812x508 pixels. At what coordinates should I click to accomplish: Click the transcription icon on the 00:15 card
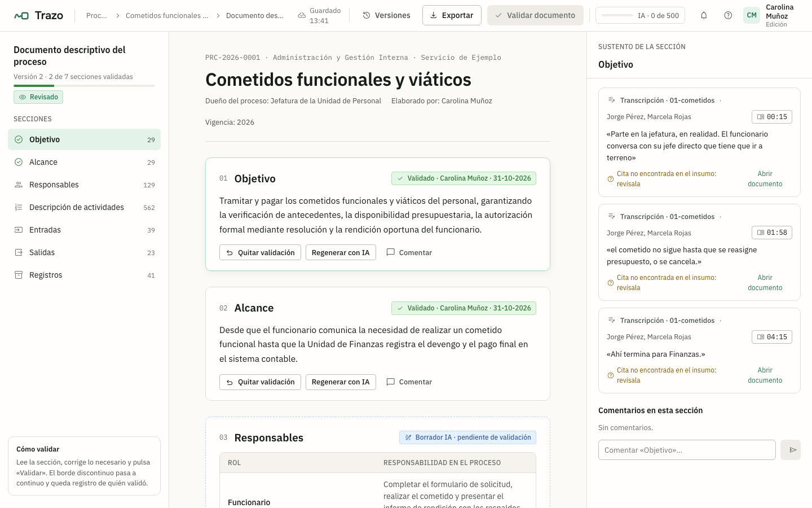coord(611,100)
